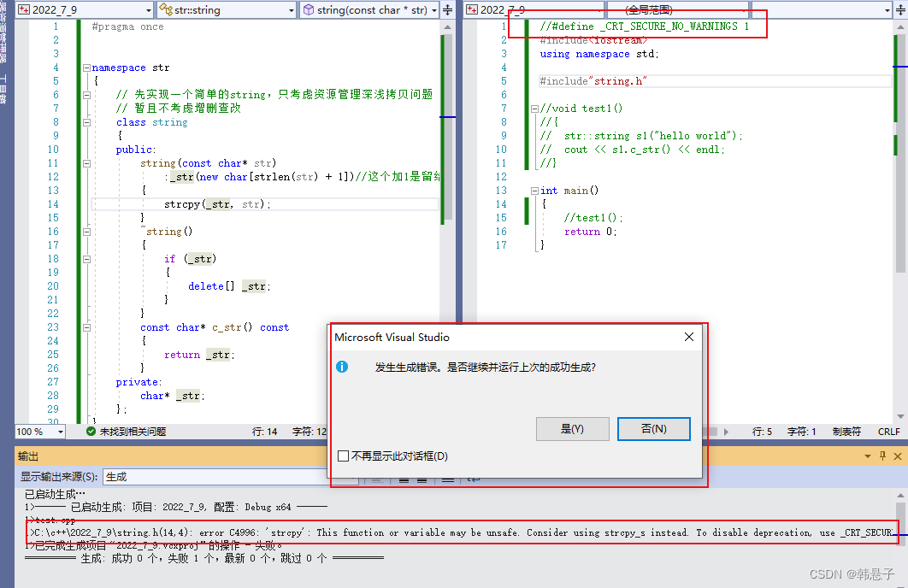
Task: Click the 是(Y) button in the dialog
Action: (x=572, y=429)
